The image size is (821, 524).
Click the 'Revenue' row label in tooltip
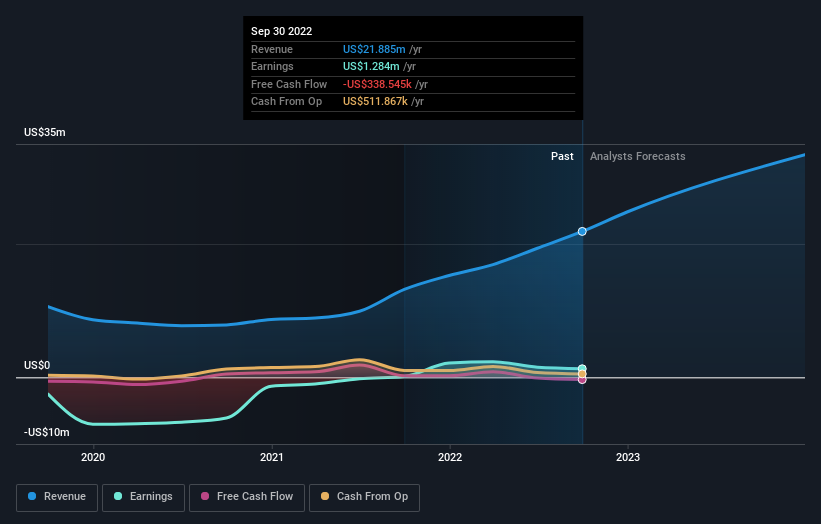pos(272,49)
